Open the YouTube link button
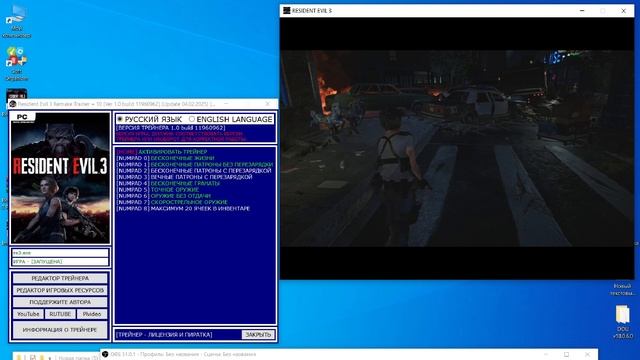The width and height of the screenshot is (640, 360). (x=28, y=314)
